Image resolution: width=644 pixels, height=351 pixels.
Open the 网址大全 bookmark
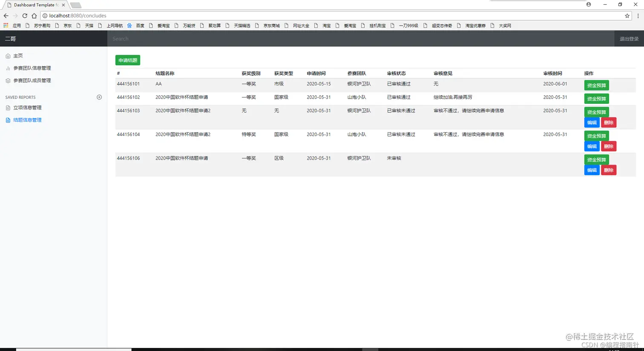[x=297, y=26]
